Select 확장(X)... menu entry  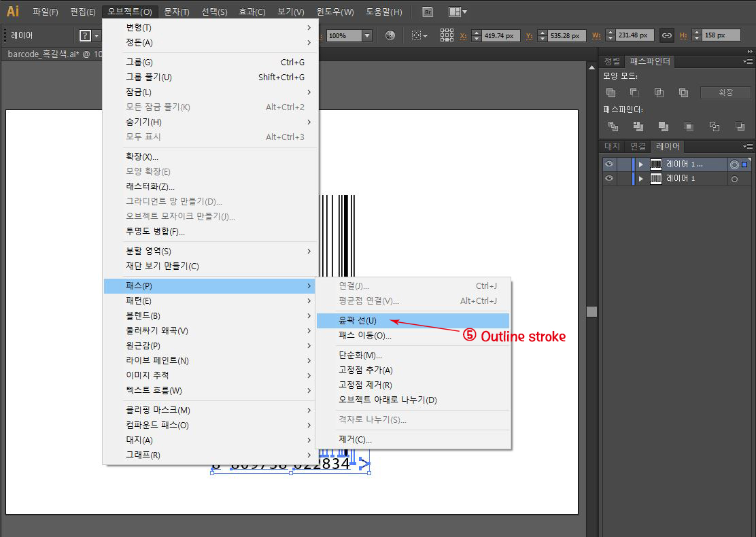point(211,156)
